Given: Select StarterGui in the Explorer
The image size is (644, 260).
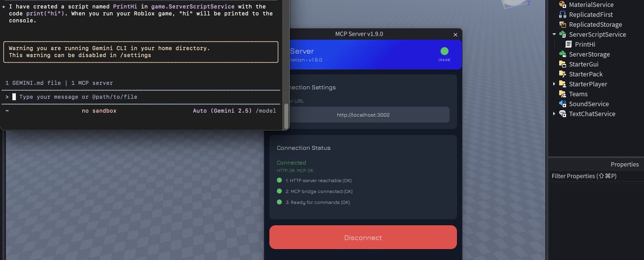Looking at the screenshot, I should [583, 64].
